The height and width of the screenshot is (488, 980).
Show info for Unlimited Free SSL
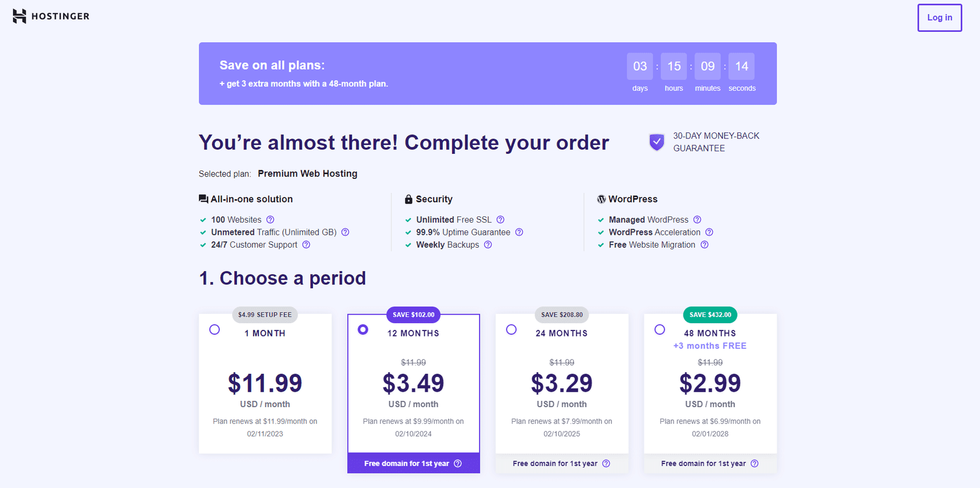click(500, 219)
